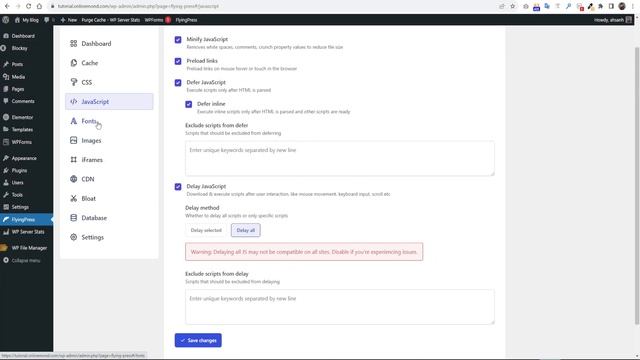Click the page vertical scrollbar
This screenshot has height=360, width=640.
click(x=637, y=186)
